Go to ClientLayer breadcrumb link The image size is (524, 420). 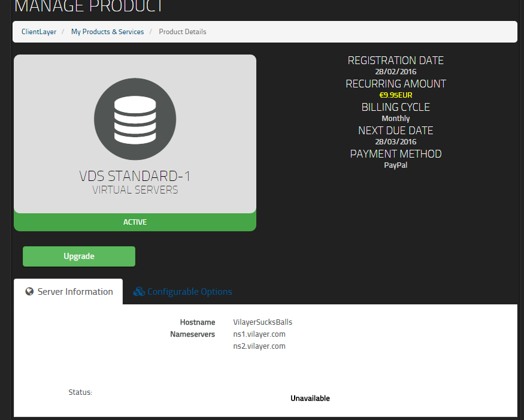(39, 32)
